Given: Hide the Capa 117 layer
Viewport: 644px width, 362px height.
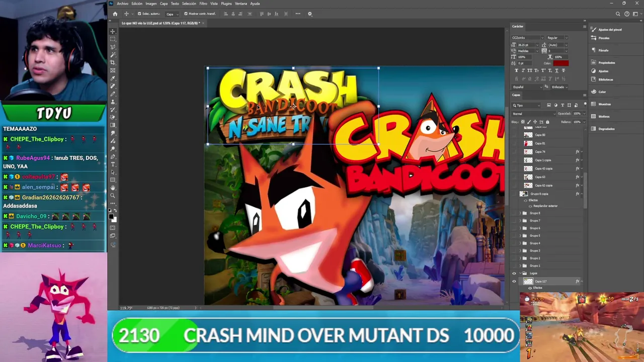Looking at the screenshot, I should [x=514, y=282].
